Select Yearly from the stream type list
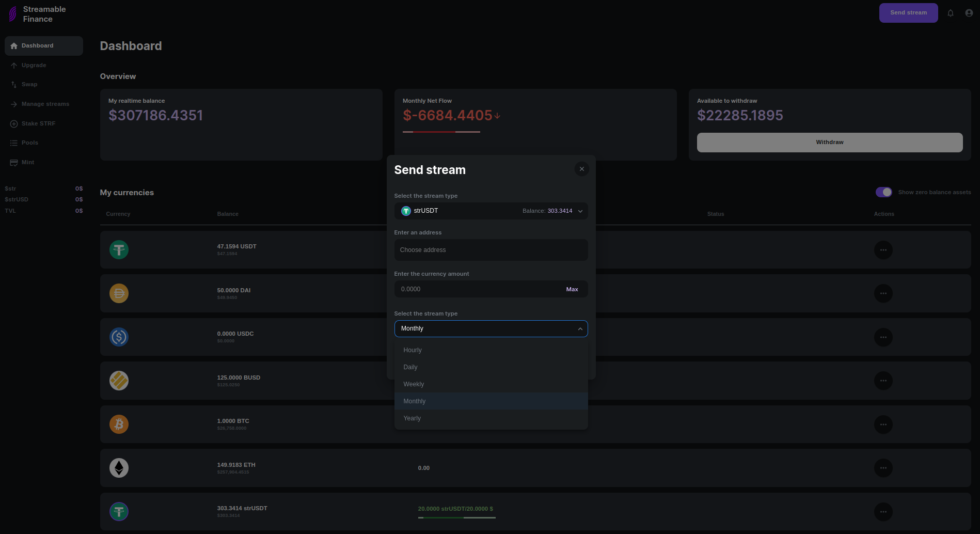980x534 pixels. point(412,418)
